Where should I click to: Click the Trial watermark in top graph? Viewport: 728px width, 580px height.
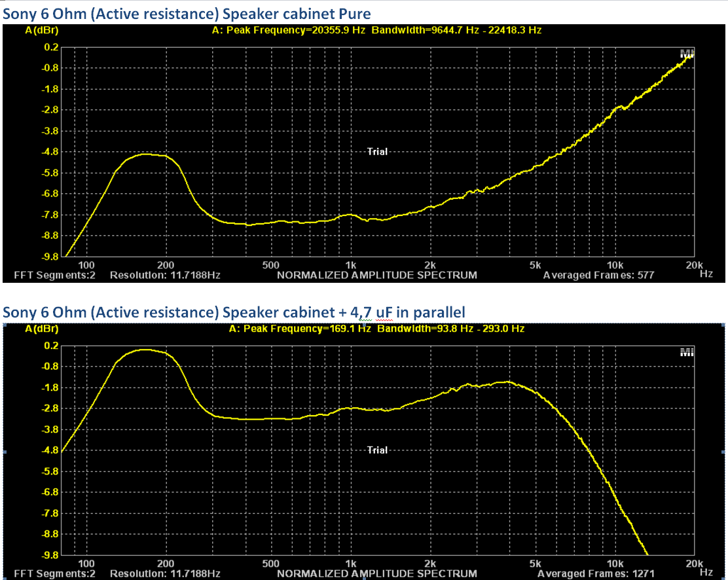[x=377, y=151]
